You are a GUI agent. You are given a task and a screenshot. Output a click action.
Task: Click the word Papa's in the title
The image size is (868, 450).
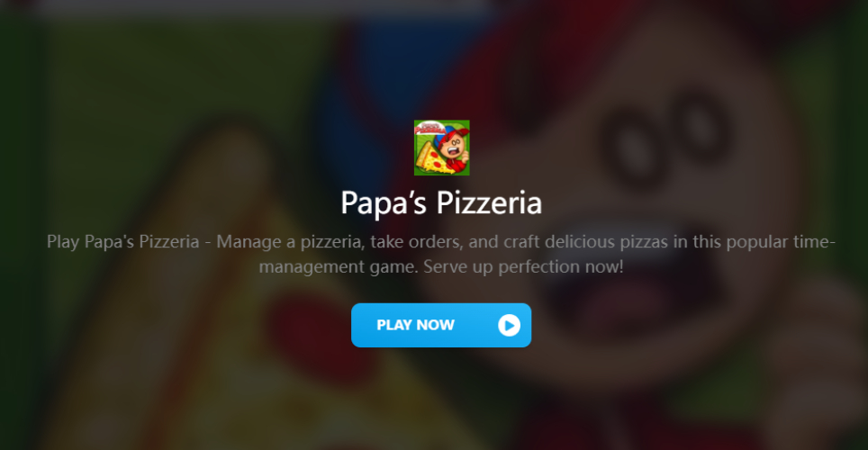pos(384,202)
